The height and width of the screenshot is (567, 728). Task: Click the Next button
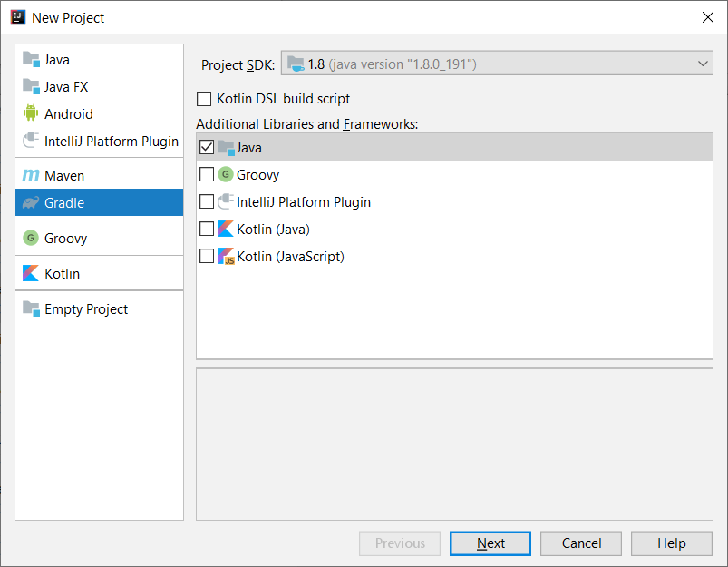(490, 543)
